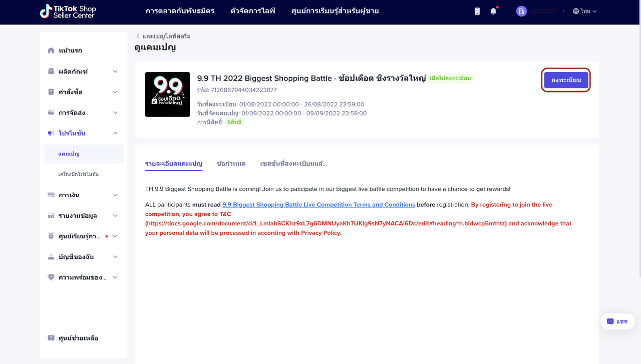The width and height of the screenshot is (641, 364).
Task: Click the red notification dot beside ศูนย์เรียนรู้
Action: point(107,236)
